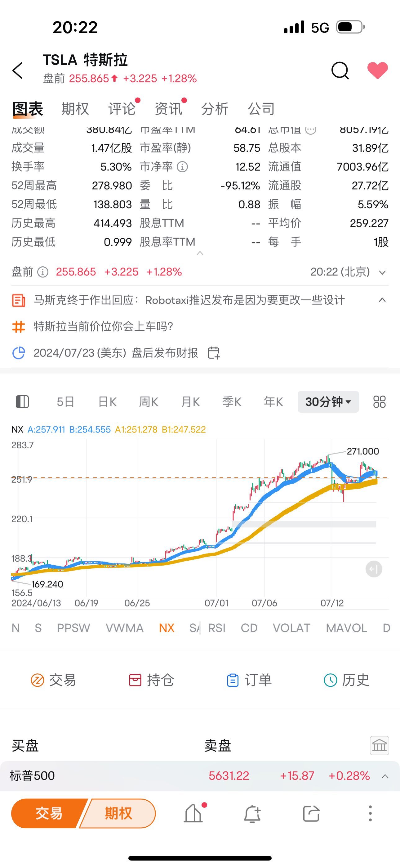Select the CD indicator
This screenshot has height=868, width=400.
[x=249, y=628]
